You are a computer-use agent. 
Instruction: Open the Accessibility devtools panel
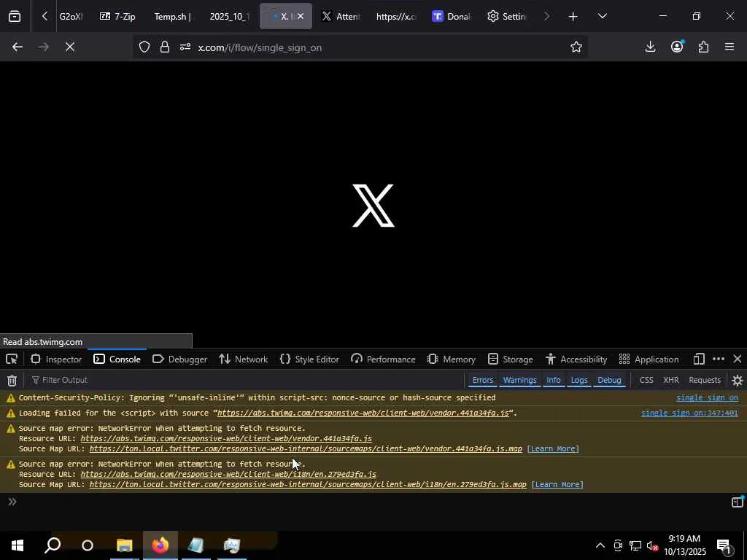point(576,359)
